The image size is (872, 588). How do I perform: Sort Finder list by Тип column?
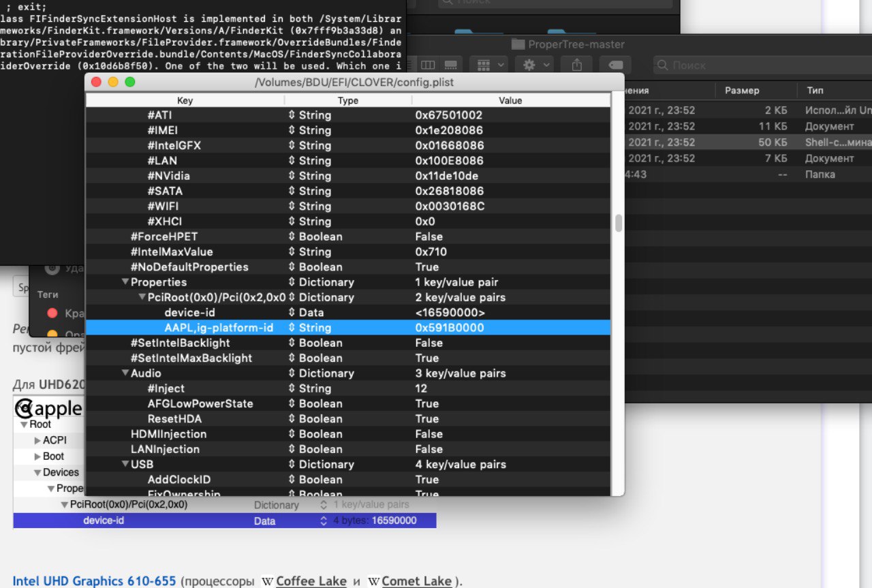point(815,90)
